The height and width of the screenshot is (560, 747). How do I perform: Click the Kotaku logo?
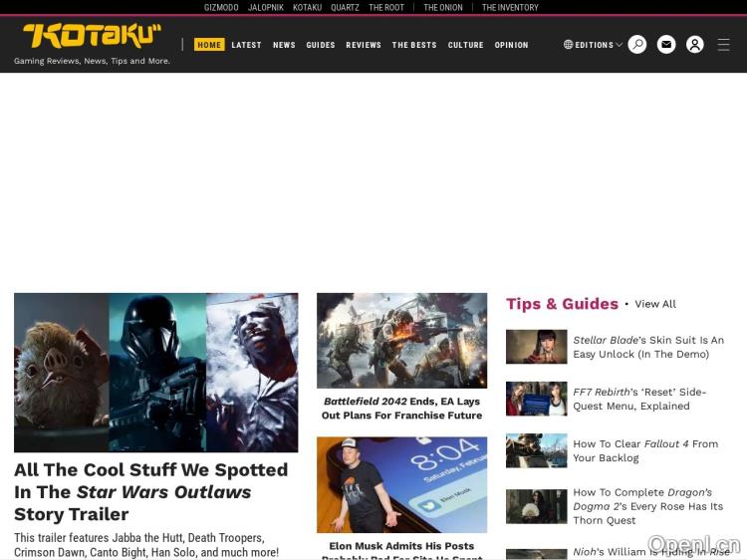92,36
